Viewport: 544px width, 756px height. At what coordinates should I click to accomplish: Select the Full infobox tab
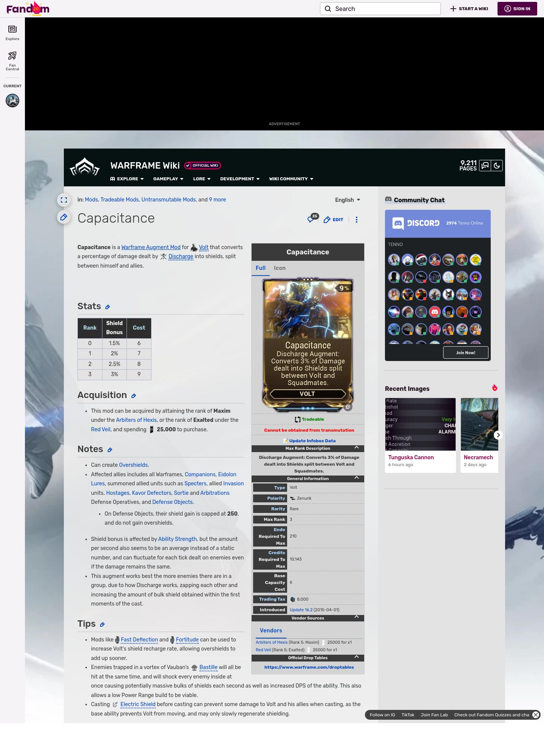click(261, 268)
